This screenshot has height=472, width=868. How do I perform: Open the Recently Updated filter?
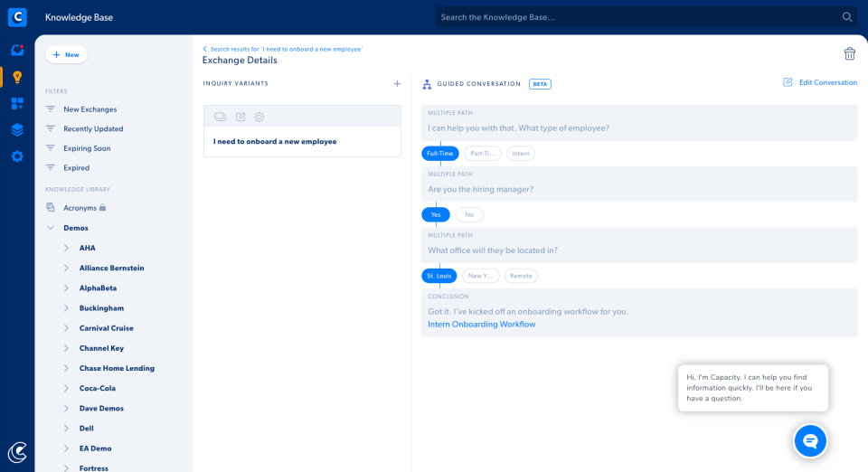93,128
